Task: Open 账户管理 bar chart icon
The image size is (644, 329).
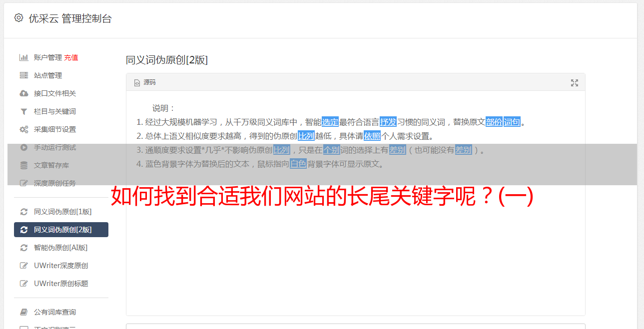Action: pyautogui.click(x=23, y=57)
